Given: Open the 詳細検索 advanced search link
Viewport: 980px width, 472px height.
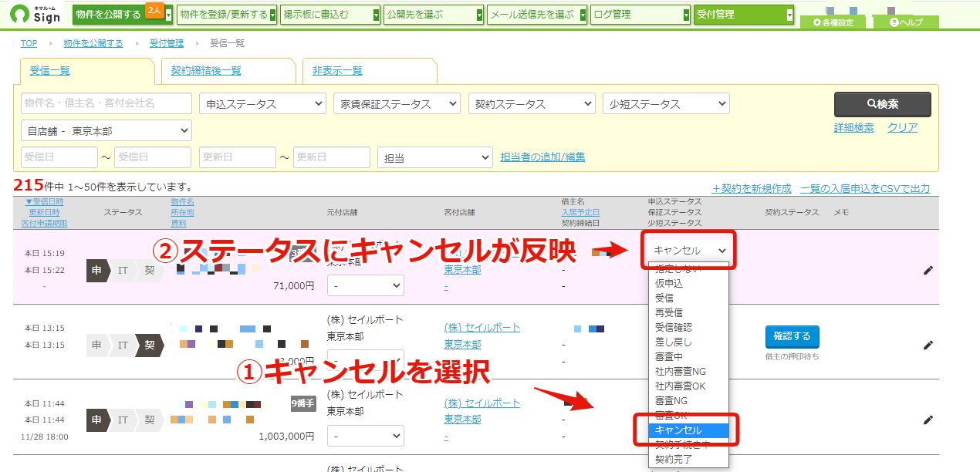Looking at the screenshot, I should [x=853, y=128].
